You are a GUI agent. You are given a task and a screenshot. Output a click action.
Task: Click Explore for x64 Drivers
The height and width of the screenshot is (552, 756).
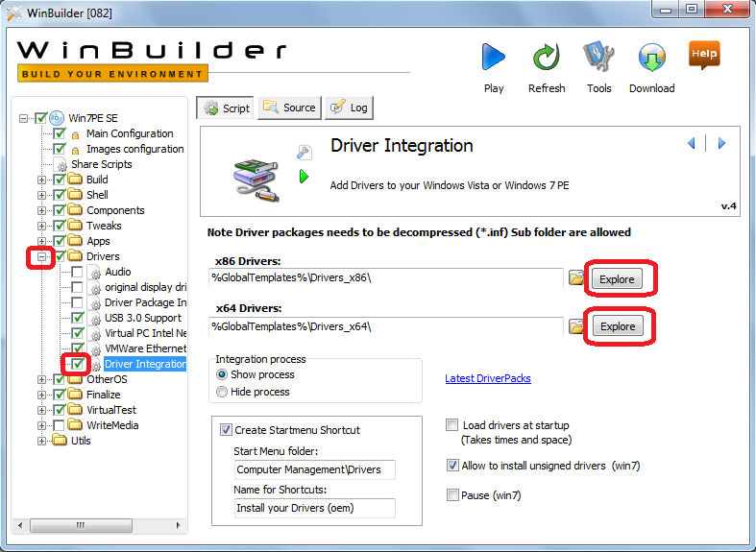point(618,326)
